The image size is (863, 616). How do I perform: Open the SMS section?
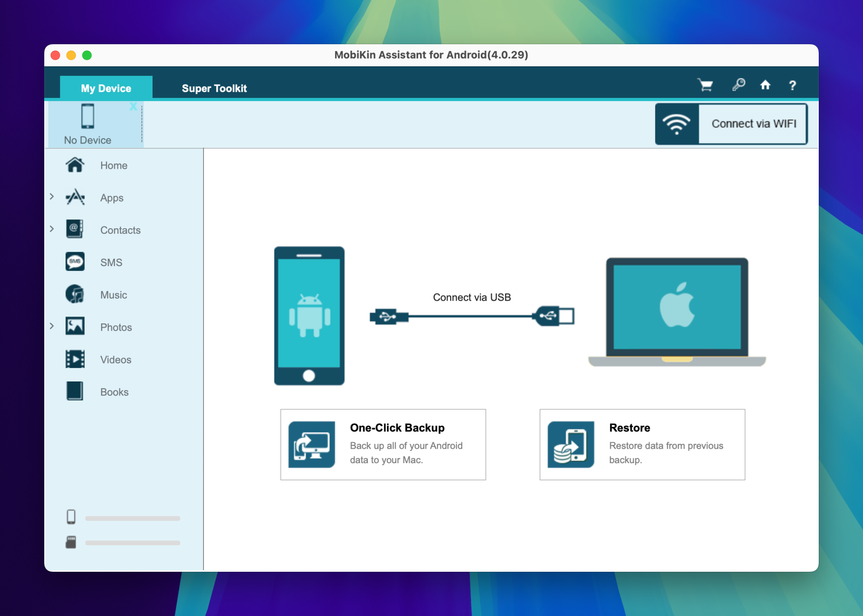click(75, 262)
